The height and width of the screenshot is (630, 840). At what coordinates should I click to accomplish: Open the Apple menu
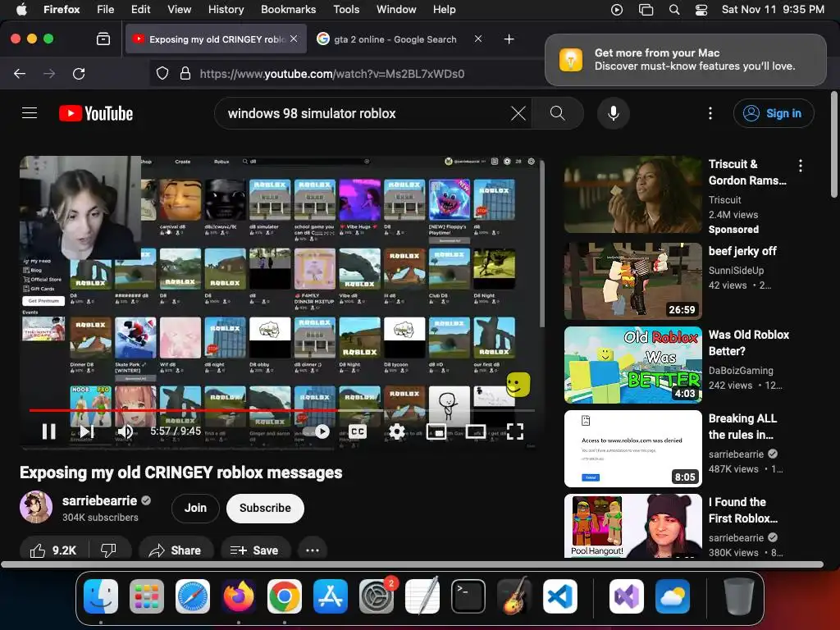(21, 9)
